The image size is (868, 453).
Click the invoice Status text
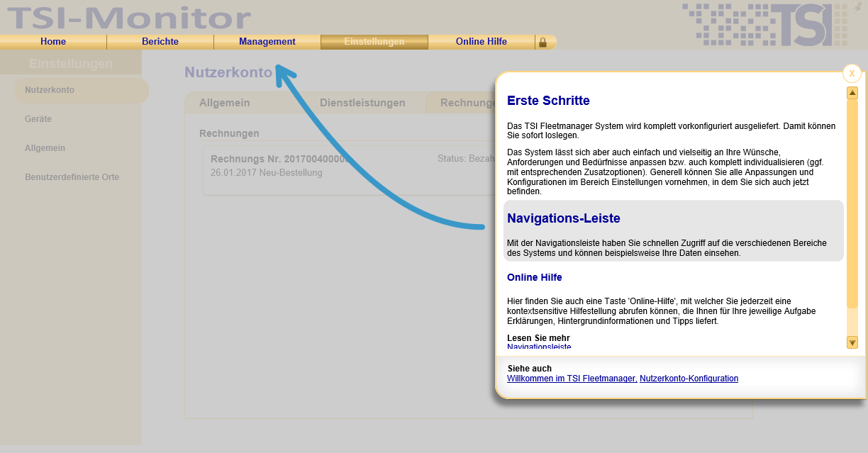pyautogui.click(x=466, y=158)
